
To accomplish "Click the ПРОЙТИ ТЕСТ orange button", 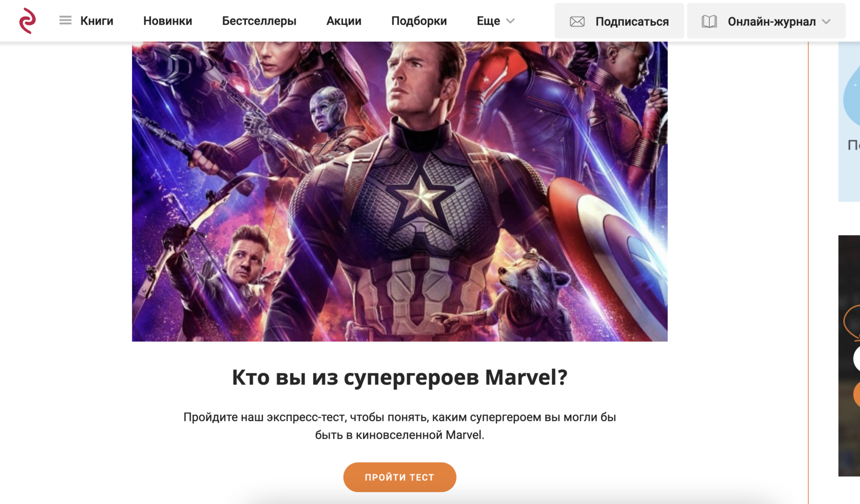I will 399,477.
